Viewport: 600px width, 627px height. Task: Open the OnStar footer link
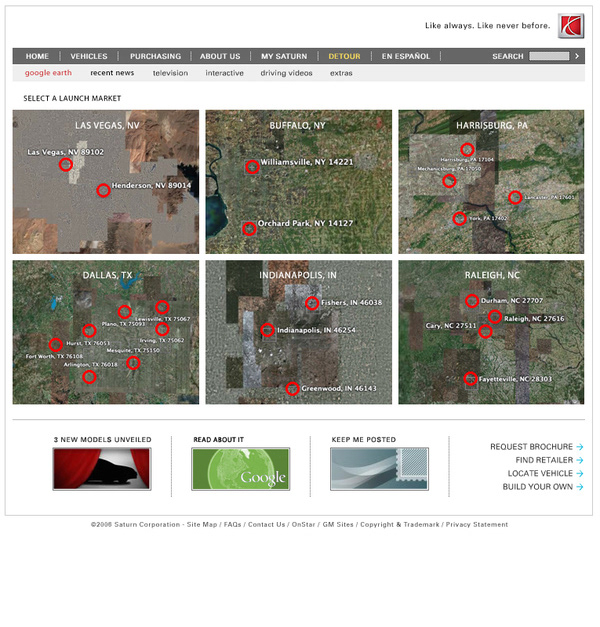(303, 525)
